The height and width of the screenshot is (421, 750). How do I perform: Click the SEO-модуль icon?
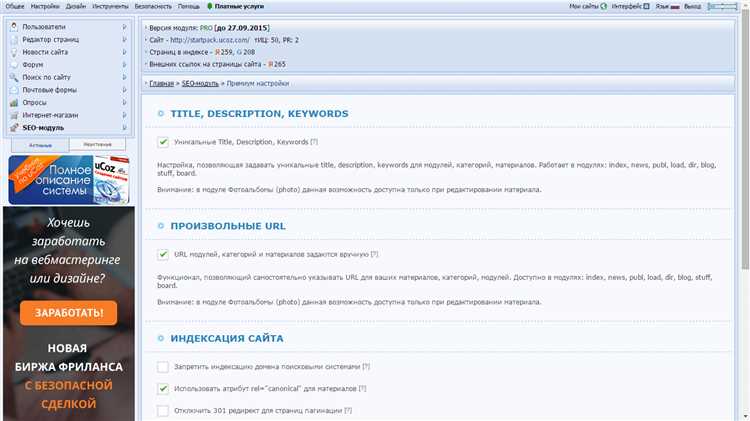pos(14,128)
